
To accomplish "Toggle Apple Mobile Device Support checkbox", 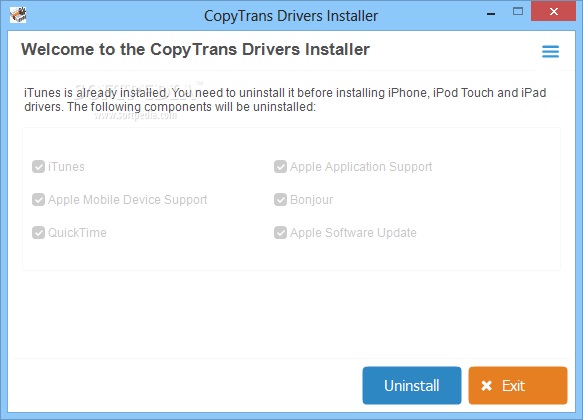I will pyautogui.click(x=38, y=200).
